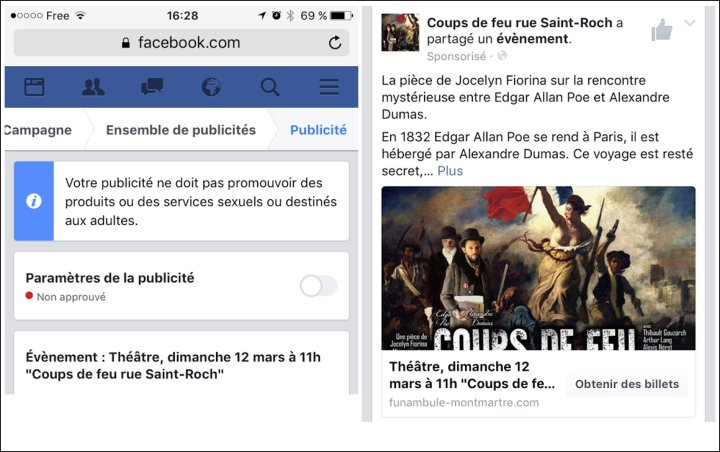Image resolution: width=720 pixels, height=452 pixels.
Task: Expand the sponsored post options chevron
Action: tap(690, 23)
